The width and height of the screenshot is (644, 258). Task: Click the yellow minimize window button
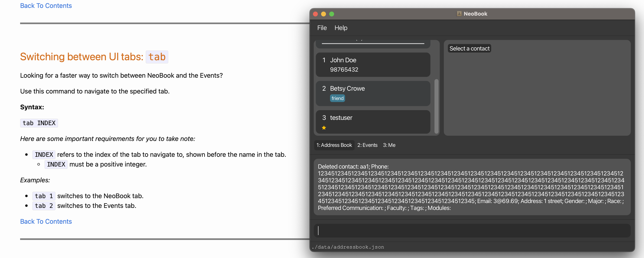324,14
